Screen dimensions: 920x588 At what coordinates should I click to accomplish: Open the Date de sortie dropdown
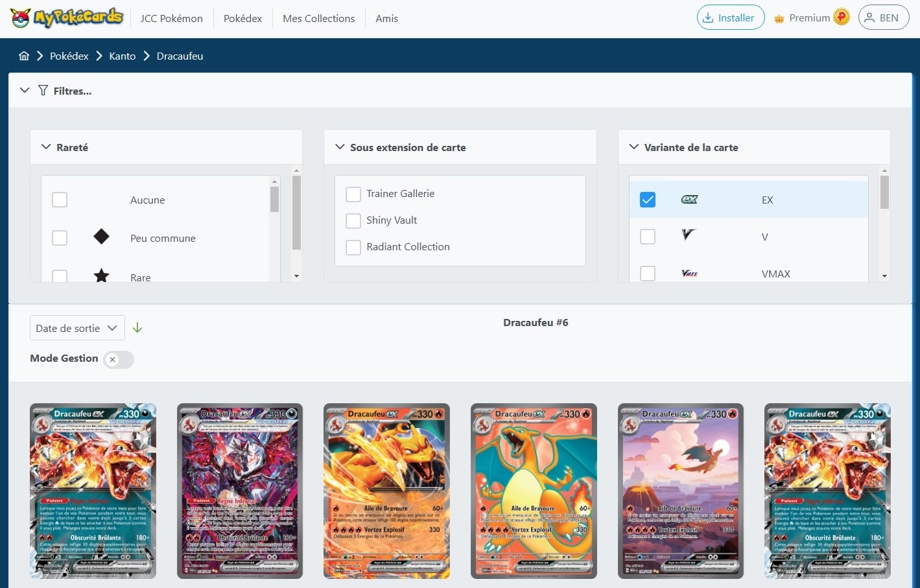[77, 327]
